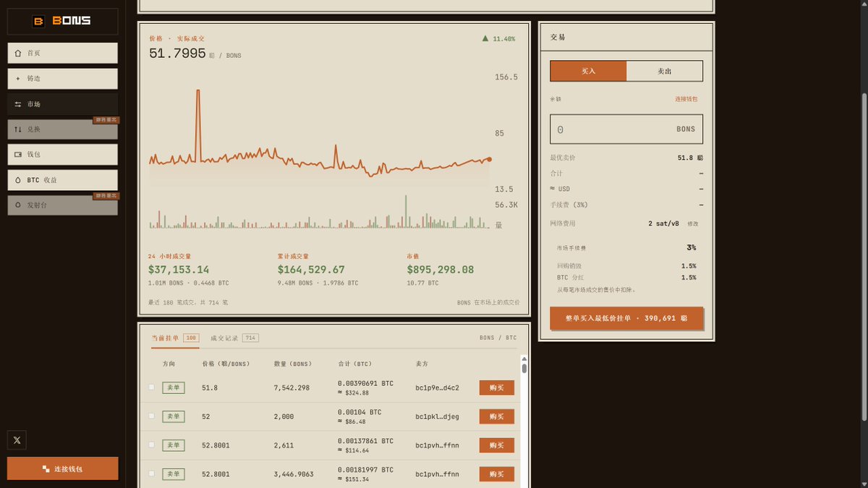Image resolution: width=868 pixels, height=488 pixels.
Task: Click the current price 51.7995
Action: click(177, 53)
